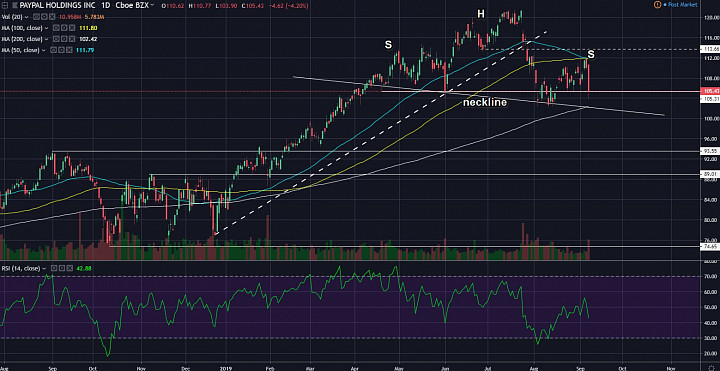Viewport: 720px width, 371px height.
Task: Click the change value −4.62 (−4.20%)
Action: click(x=287, y=6)
